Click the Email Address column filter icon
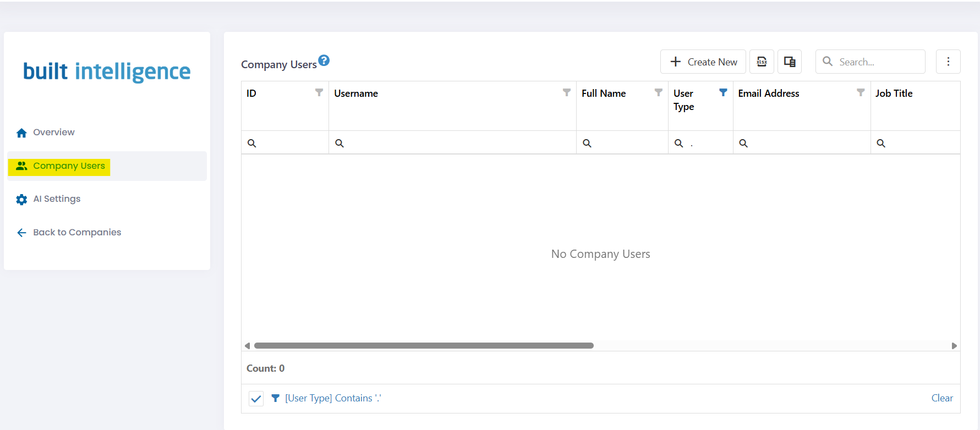This screenshot has height=430, width=980. 861,92
